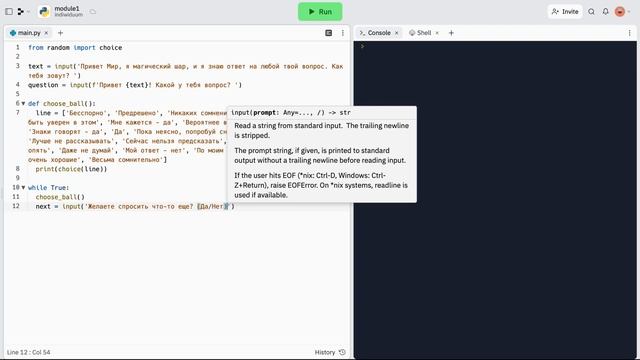Collapse the while True fold arrow
The width and height of the screenshot is (640, 360).
(x=23, y=188)
